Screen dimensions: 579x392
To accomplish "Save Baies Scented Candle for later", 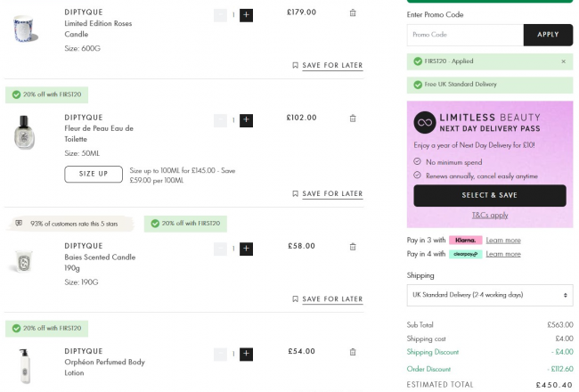I will tap(327, 298).
